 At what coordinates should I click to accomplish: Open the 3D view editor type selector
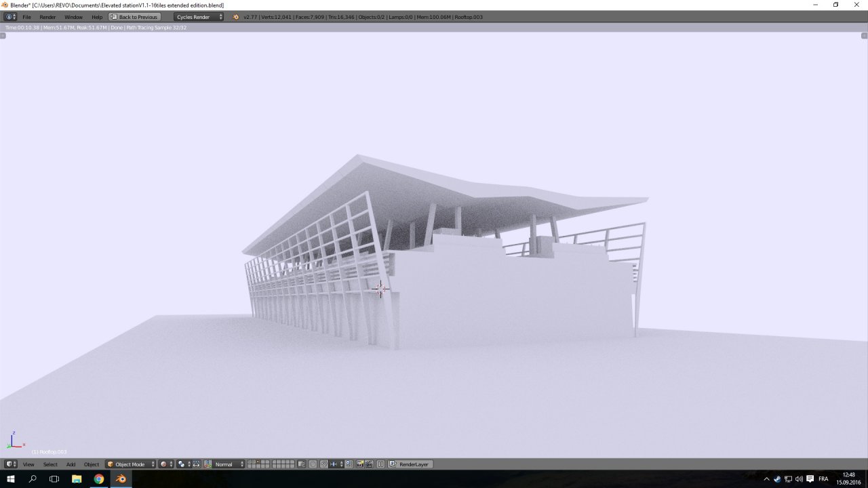tap(11, 464)
